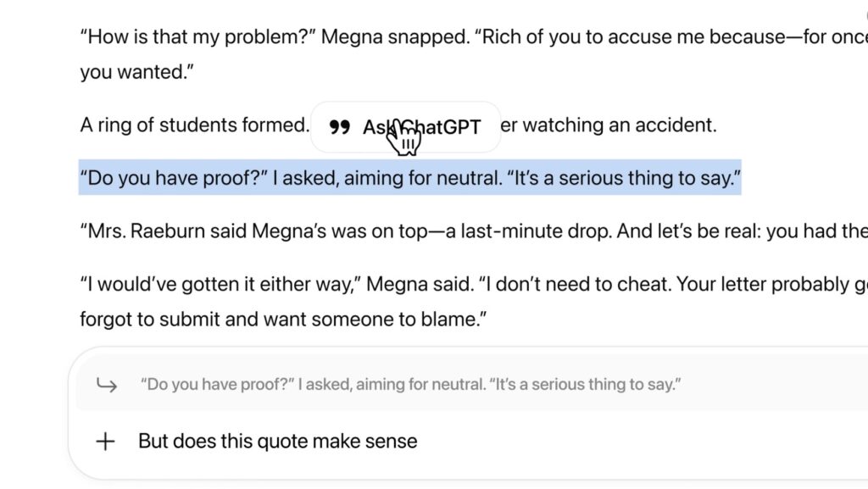Click the words "Megna snapped" in first paragraph
The image size is (868, 489).
(395, 37)
